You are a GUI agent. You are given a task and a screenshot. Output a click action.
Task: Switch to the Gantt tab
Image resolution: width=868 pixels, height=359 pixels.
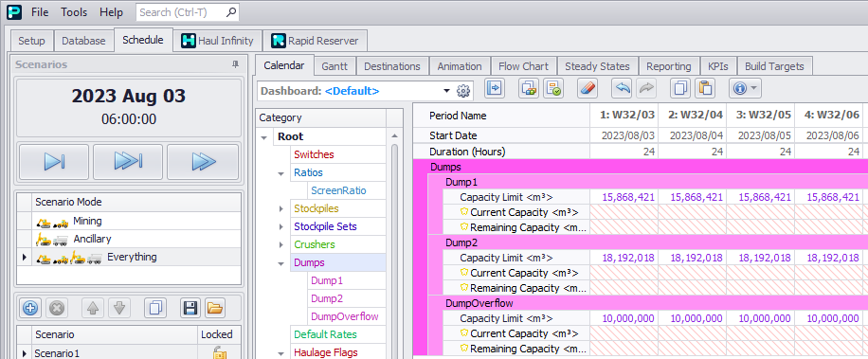pyautogui.click(x=335, y=66)
